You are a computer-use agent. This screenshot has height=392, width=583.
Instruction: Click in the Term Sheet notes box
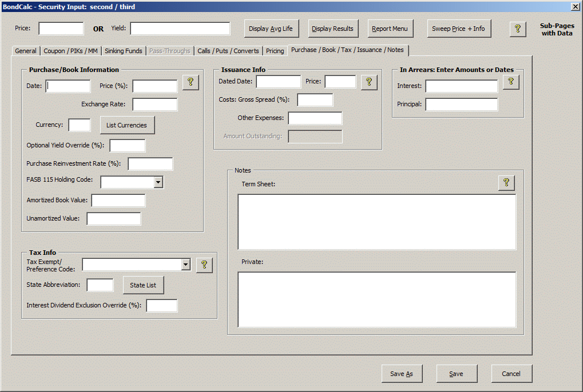376,222
